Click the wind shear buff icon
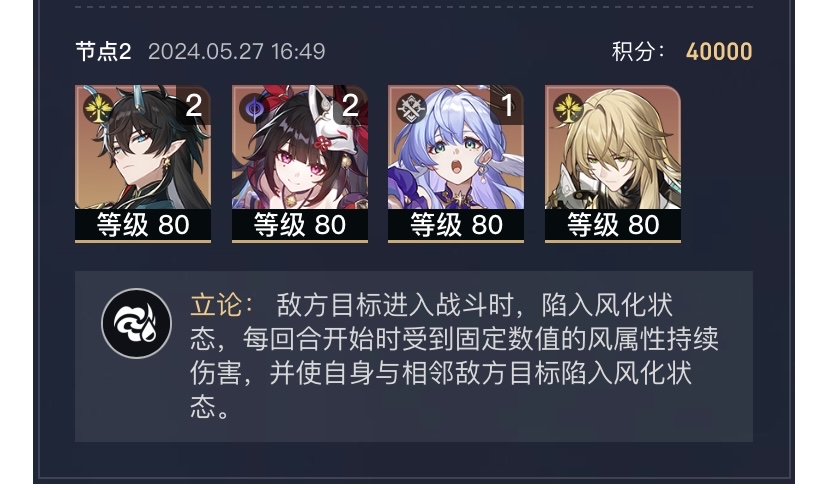Screen dimensions: 828x490 coord(136,323)
